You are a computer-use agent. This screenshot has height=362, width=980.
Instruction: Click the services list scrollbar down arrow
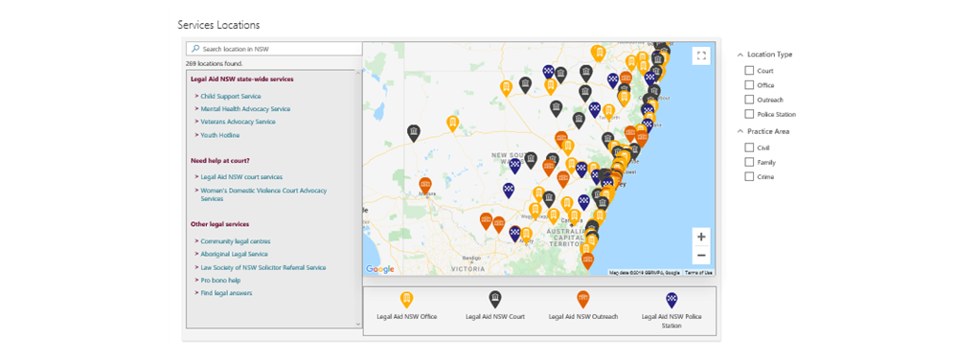coord(358,324)
